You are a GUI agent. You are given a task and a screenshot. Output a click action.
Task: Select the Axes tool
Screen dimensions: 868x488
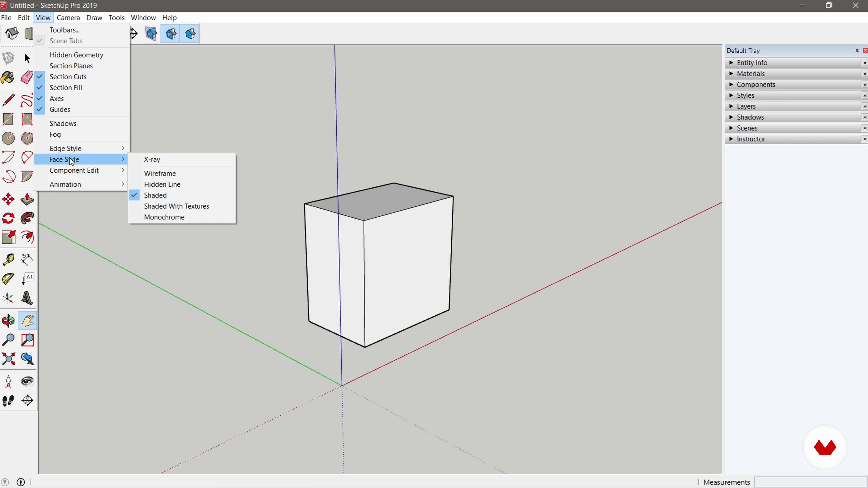point(8,298)
